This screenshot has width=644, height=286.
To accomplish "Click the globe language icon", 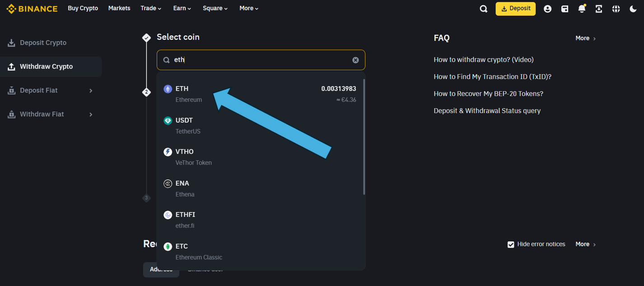I will coord(616,9).
